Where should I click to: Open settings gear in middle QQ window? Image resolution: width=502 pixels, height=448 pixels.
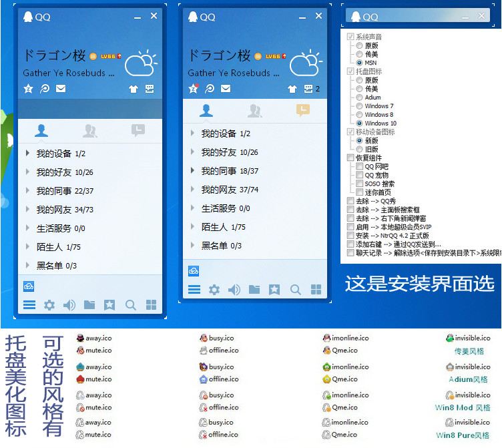click(x=214, y=290)
